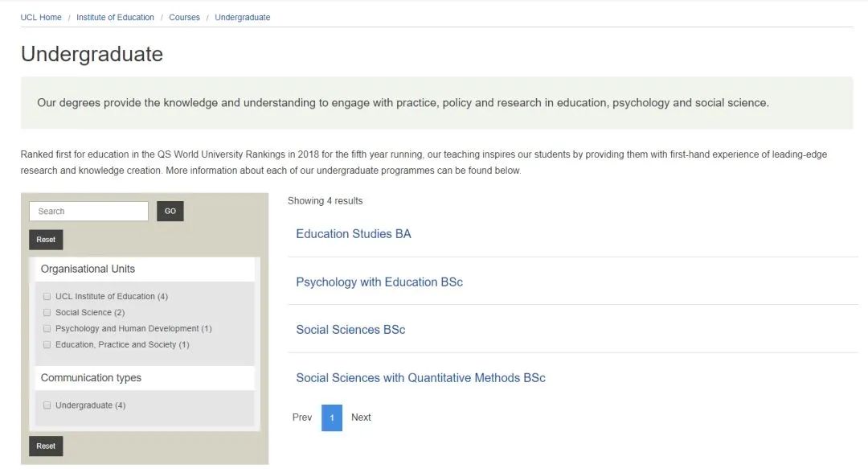Enable Psychology and Human Development filter
This screenshot has height=473, width=868.
47,329
